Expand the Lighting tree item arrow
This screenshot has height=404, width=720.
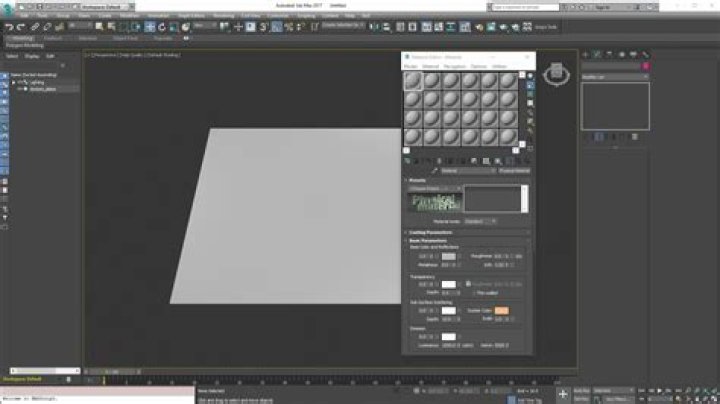[x=13, y=83]
